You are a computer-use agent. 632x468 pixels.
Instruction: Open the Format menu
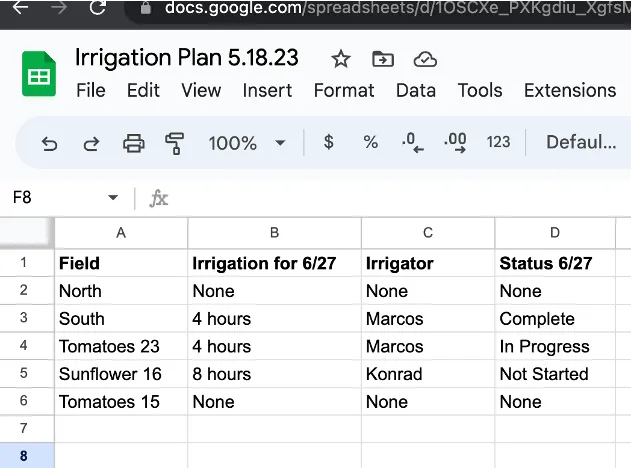(x=343, y=90)
